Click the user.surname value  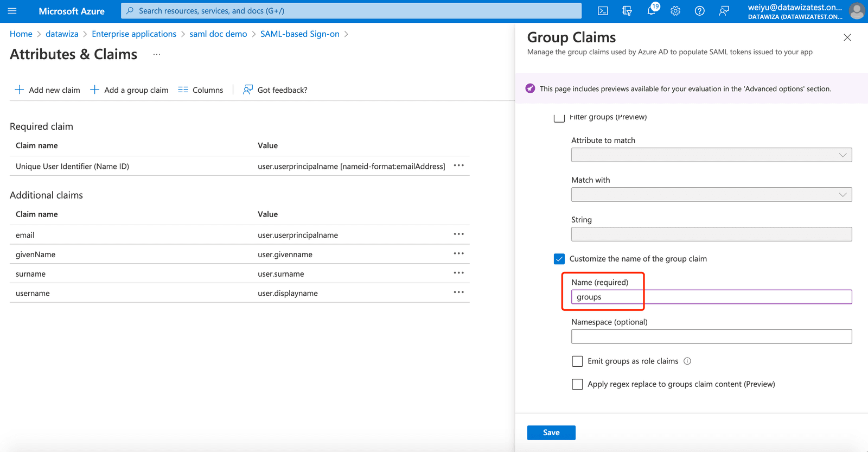(x=281, y=274)
